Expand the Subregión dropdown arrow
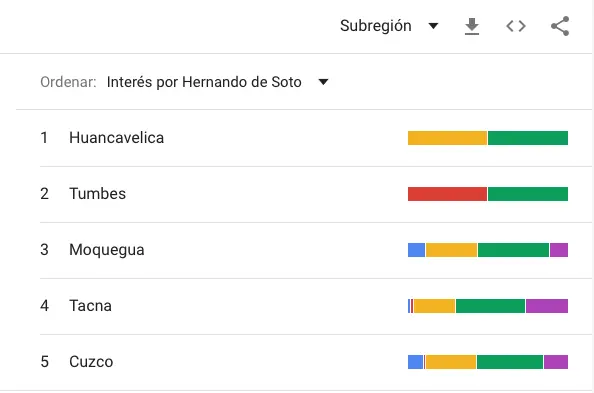Screen dimensions: 594x393 coord(433,26)
